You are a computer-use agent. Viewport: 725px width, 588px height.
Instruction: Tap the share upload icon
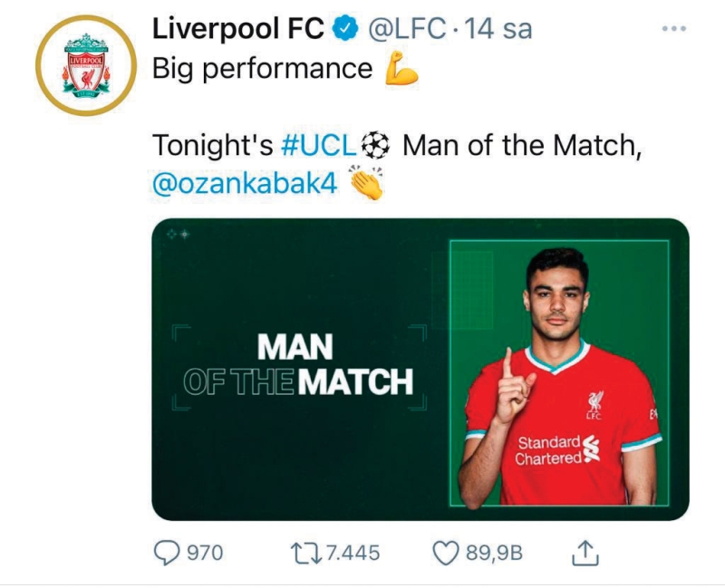click(585, 551)
